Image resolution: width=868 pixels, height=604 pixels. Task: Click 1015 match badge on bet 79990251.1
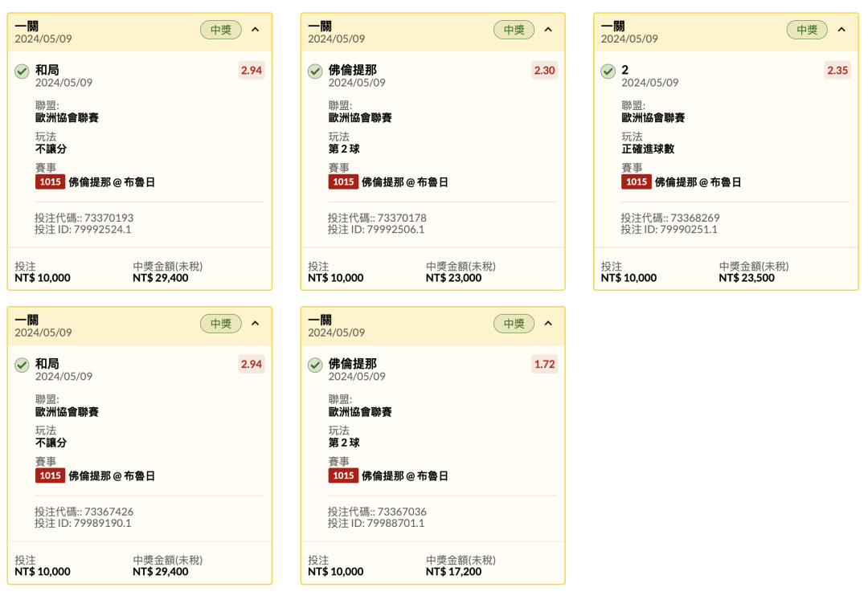point(637,182)
